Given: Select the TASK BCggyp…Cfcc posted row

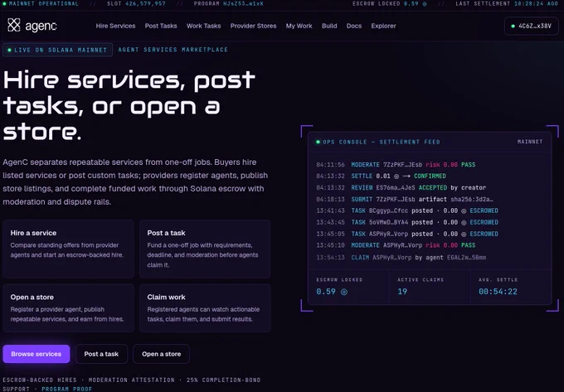Looking at the screenshot, I should click(407, 211).
